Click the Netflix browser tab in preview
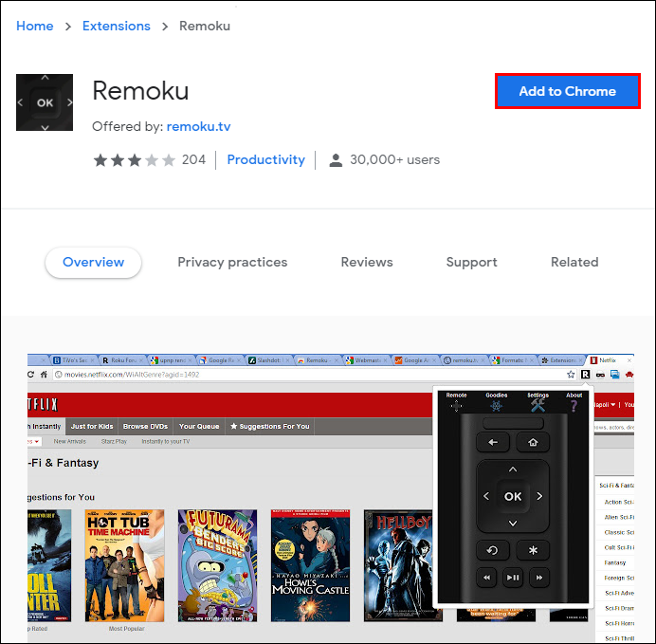The width and height of the screenshot is (656, 644). (x=610, y=359)
